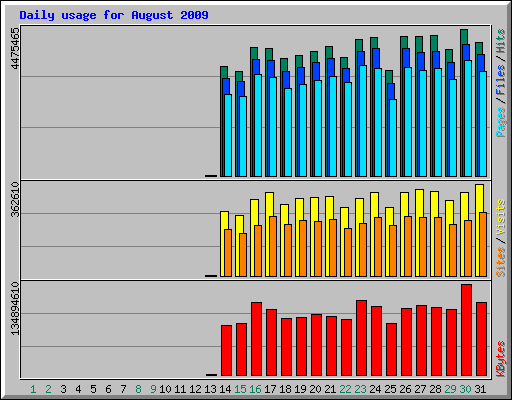Image resolution: width=512 pixels, height=400 pixels.
Task: Click the red KBytes bar for day 14
Action: point(226,351)
